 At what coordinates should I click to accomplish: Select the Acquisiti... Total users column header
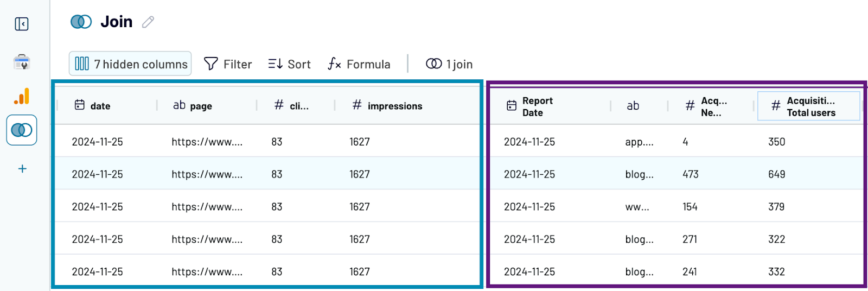[809, 106]
